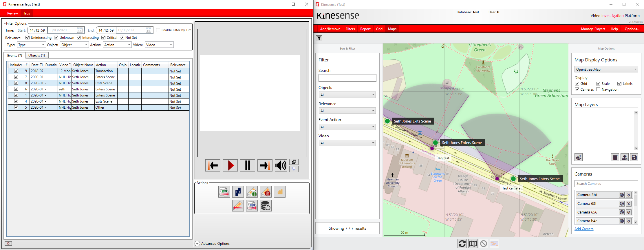This screenshot has height=250, width=644.
Task: Open the Action filter dropdown
Action: tap(117, 45)
